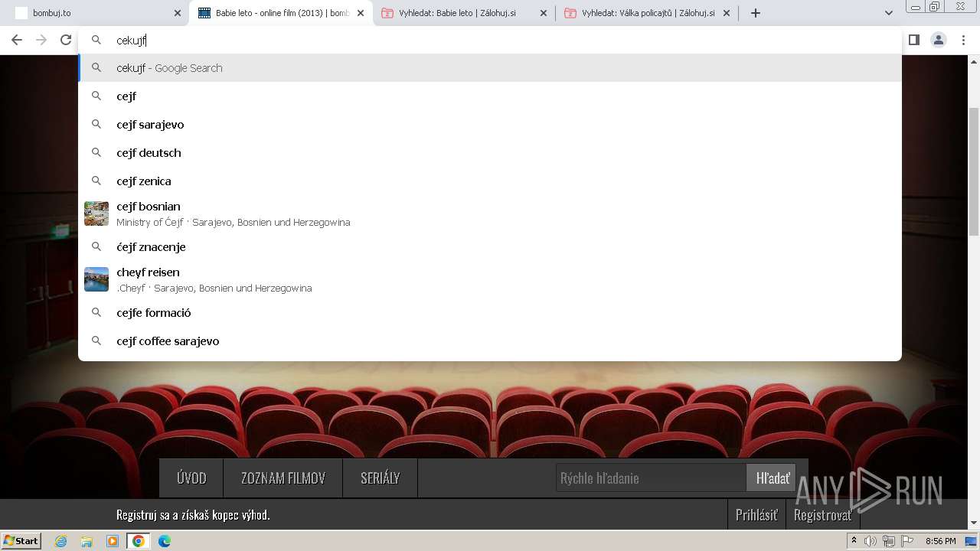980x551 pixels.
Task: Go forward with the browser arrow
Action: point(41,40)
